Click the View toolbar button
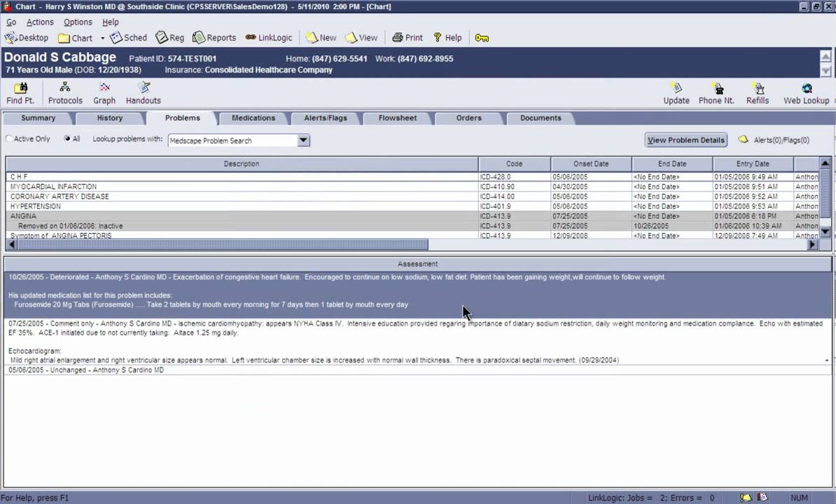Image resolution: width=836 pixels, height=504 pixels. coord(361,38)
